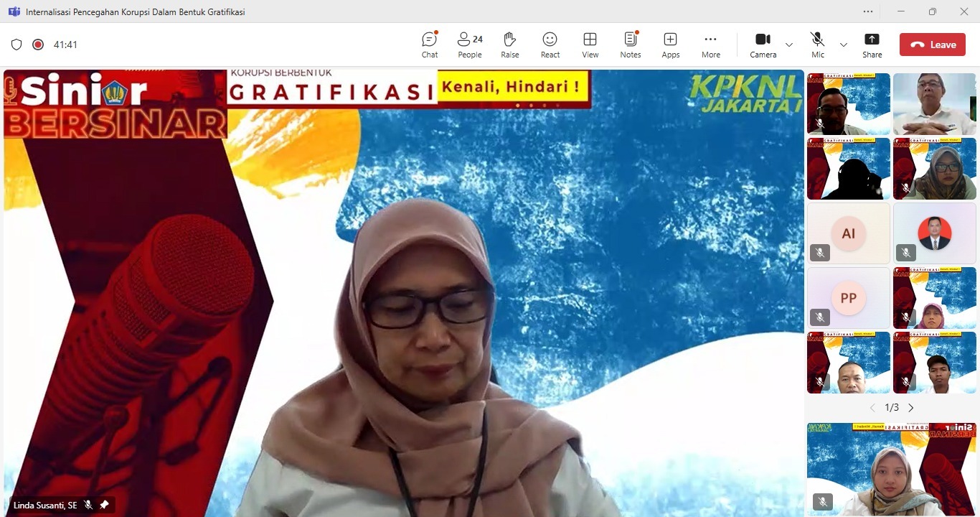Image resolution: width=980 pixels, height=517 pixels.
Task: Expand the Camera options dropdown arrow
Action: coord(789,45)
